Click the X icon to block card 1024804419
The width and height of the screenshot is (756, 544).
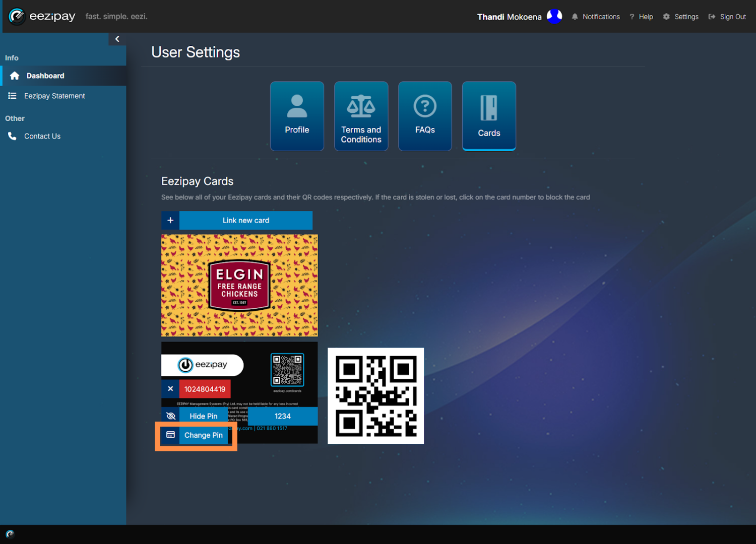[170, 389]
